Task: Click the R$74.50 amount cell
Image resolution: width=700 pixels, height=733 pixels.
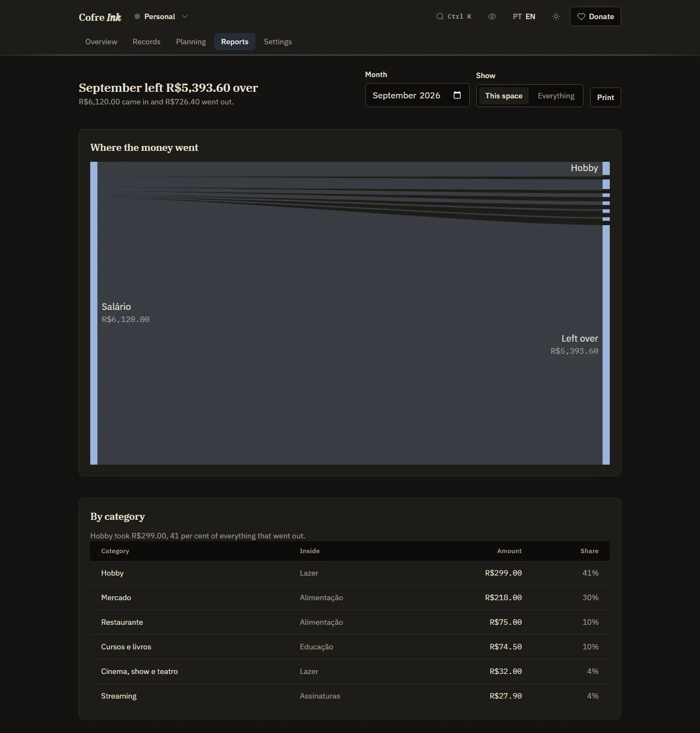Action: [506, 647]
